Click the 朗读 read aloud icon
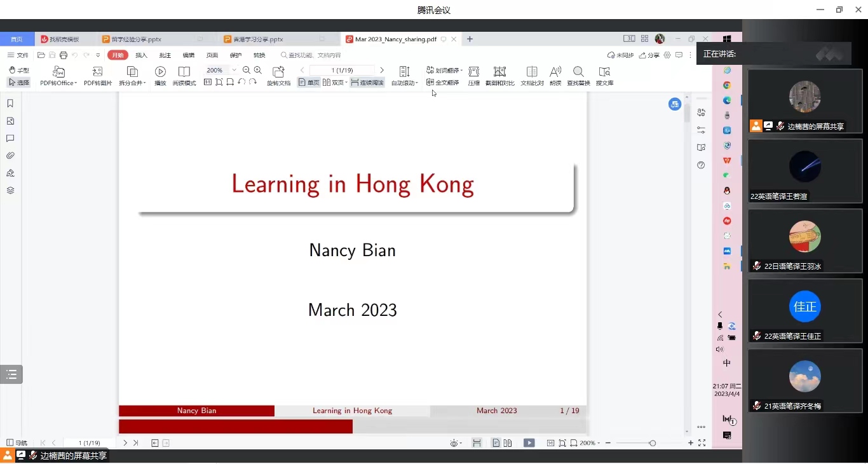This screenshot has height=464, width=868. [x=555, y=72]
